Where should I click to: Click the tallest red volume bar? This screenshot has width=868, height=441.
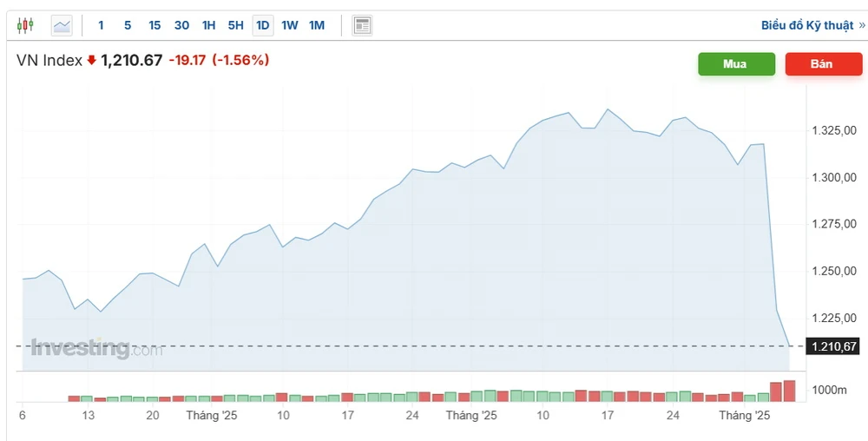coord(789,392)
